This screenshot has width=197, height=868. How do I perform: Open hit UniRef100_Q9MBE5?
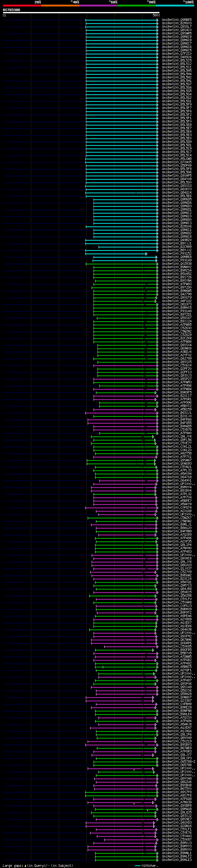click(x=176, y=20)
